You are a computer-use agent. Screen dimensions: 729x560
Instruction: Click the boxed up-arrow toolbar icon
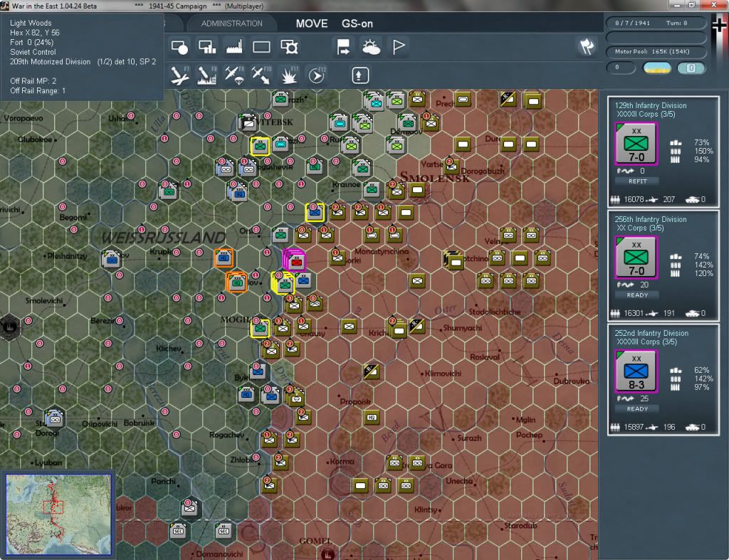click(x=360, y=75)
